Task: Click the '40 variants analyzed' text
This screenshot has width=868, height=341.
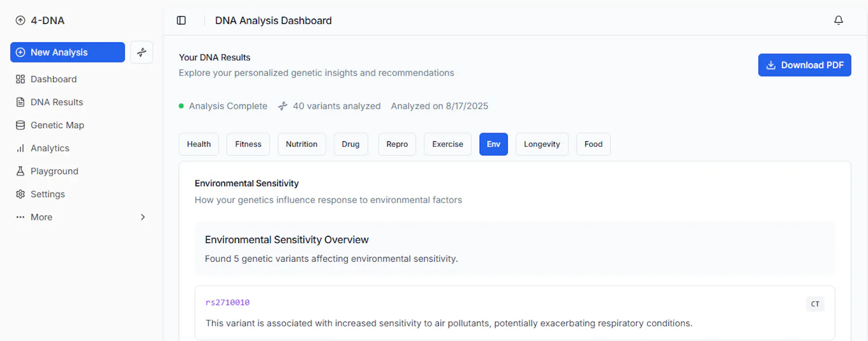Action: click(337, 106)
